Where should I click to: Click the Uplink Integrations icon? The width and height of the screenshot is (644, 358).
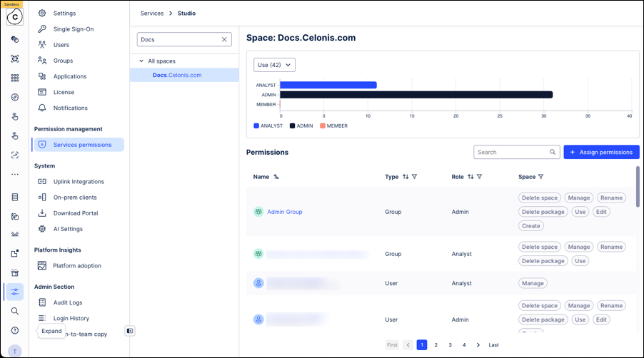tap(42, 182)
